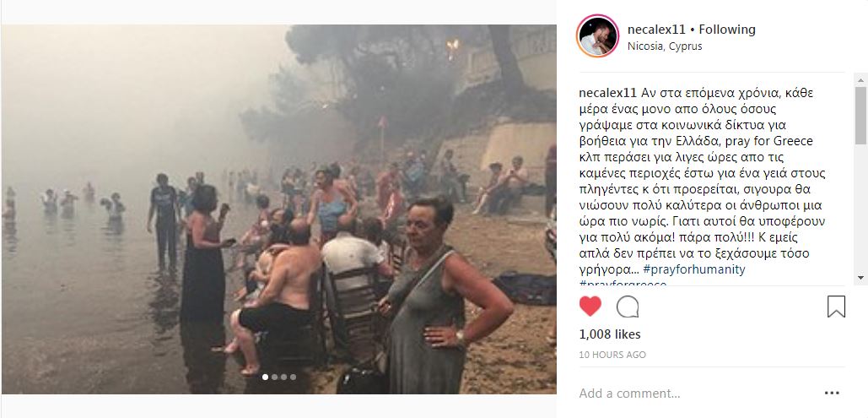Click the smoky beach photo

279,209
